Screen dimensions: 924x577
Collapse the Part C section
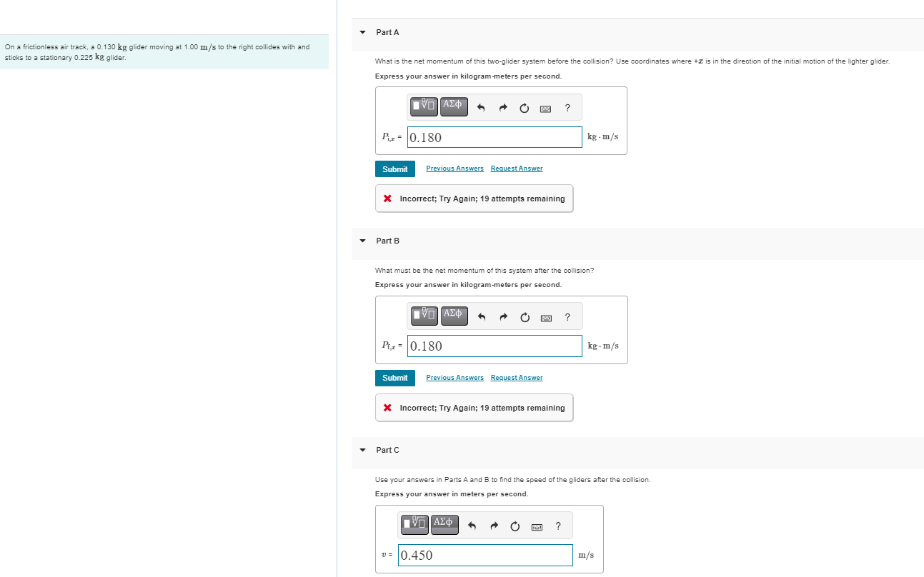point(362,450)
